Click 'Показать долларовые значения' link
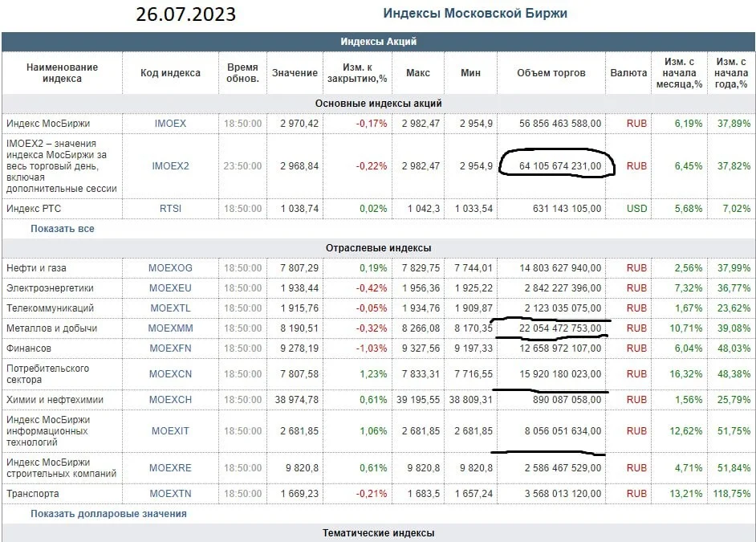756x542 pixels. [108, 514]
